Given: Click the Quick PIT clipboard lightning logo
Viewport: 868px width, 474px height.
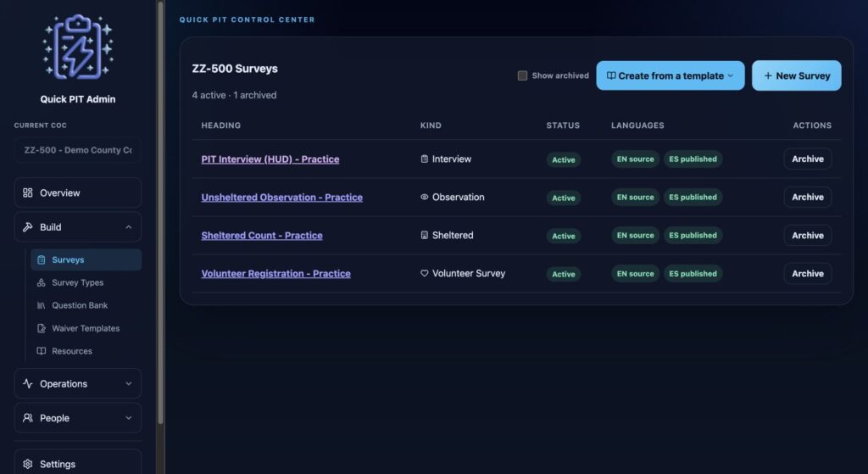Looking at the screenshot, I should click(78, 47).
